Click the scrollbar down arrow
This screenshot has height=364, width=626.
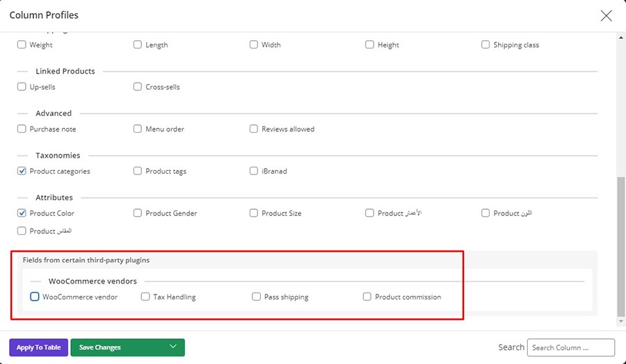[620, 321]
